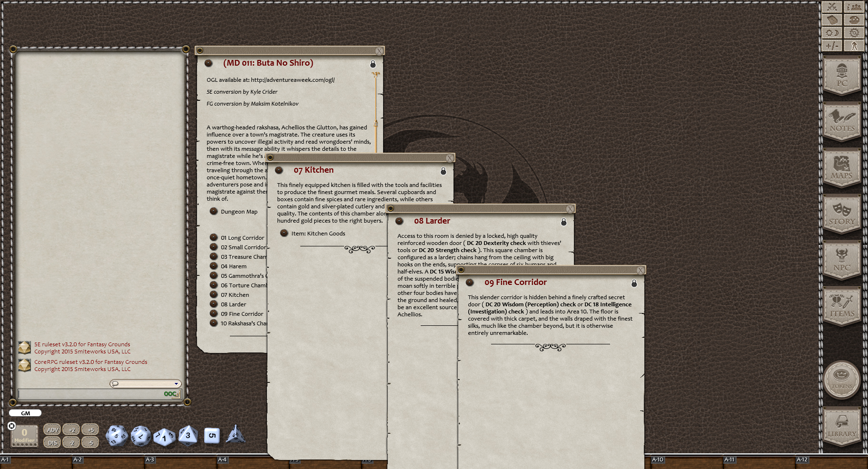The image size is (868, 469).
Task: Expand the Dungeon Map entry
Action: tap(213, 211)
